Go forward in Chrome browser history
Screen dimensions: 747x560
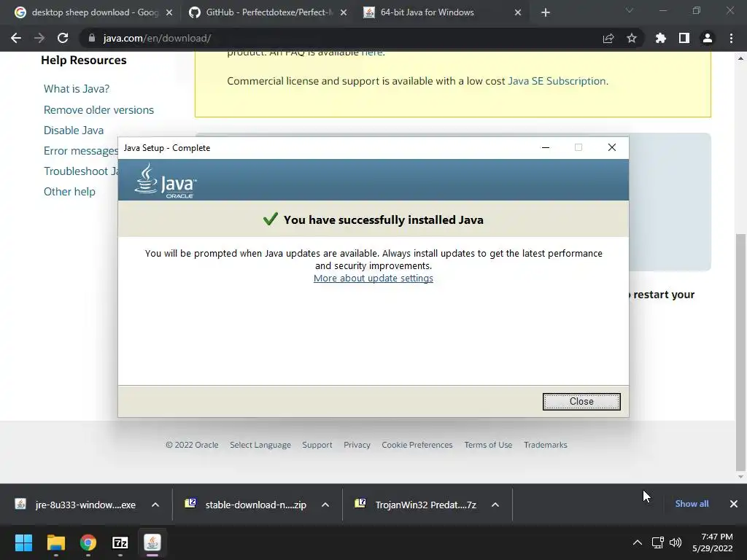click(x=39, y=38)
